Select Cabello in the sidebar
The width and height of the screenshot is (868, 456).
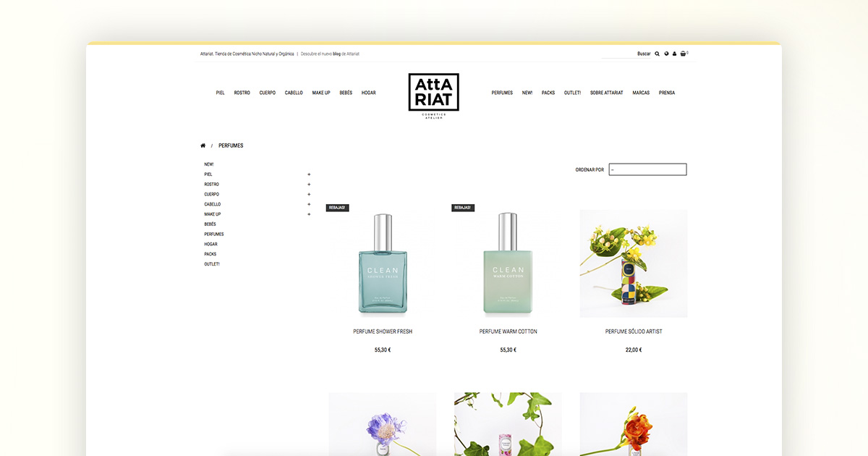pos(213,204)
